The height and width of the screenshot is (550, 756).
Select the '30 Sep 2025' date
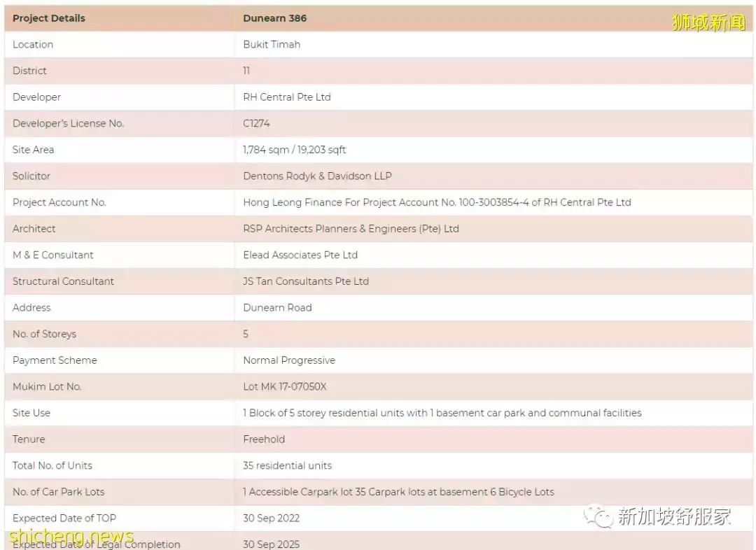271,544
